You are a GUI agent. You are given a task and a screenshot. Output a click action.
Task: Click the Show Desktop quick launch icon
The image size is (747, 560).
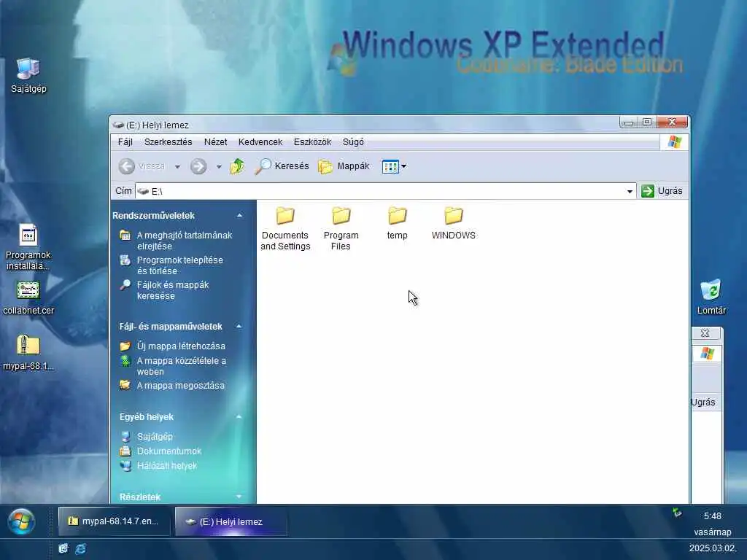63,548
